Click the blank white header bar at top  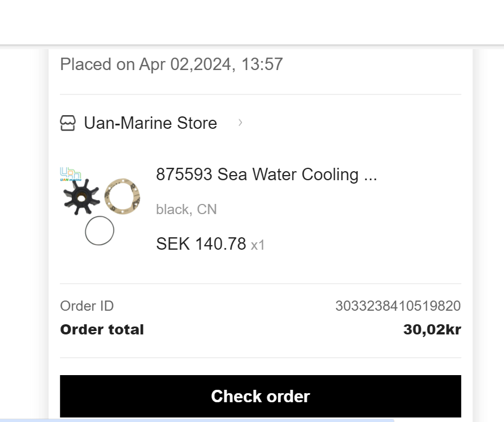[252, 21]
